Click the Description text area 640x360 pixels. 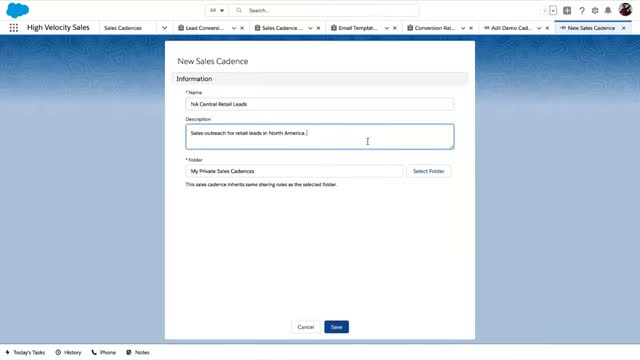320,137
